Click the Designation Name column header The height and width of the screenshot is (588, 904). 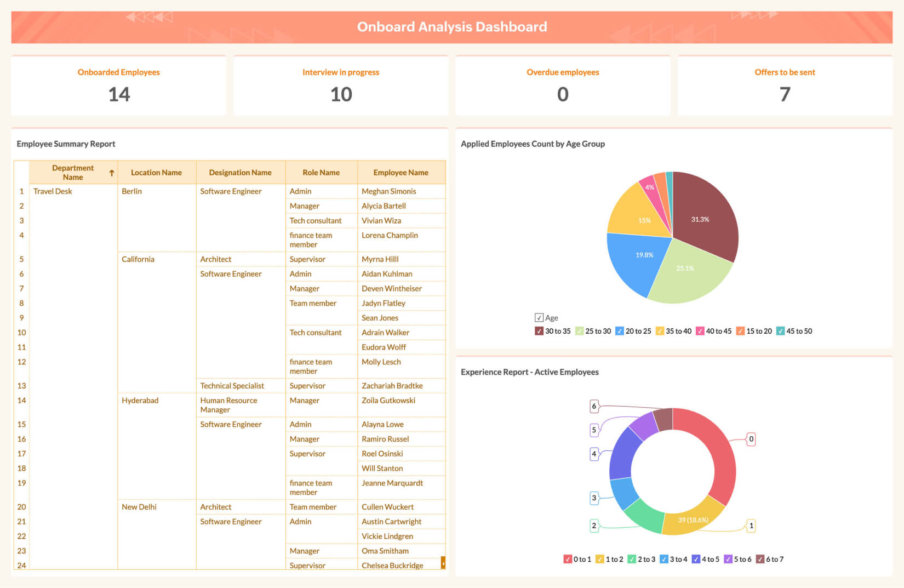[240, 173]
